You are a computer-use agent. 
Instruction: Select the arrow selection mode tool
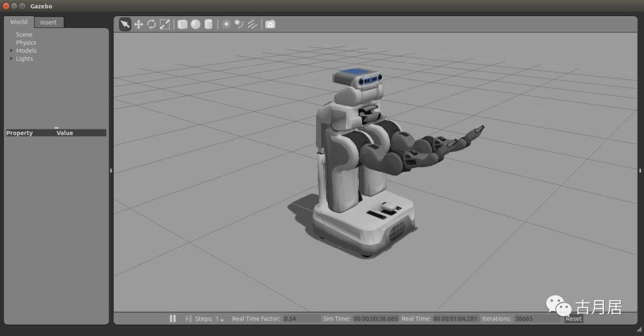[125, 24]
